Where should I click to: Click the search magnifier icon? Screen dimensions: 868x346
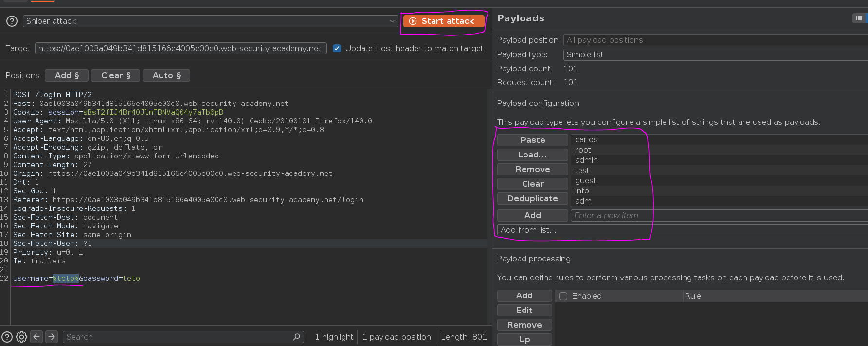(x=297, y=337)
